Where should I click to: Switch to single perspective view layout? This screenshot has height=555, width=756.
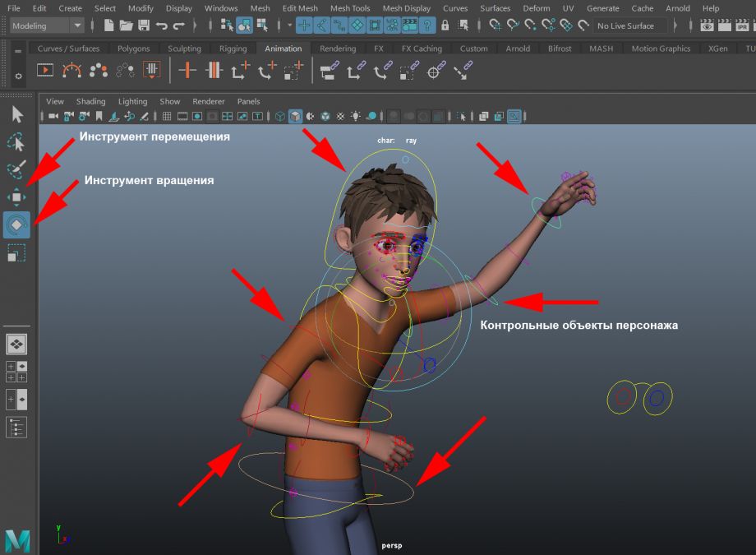pyautogui.click(x=16, y=344)
